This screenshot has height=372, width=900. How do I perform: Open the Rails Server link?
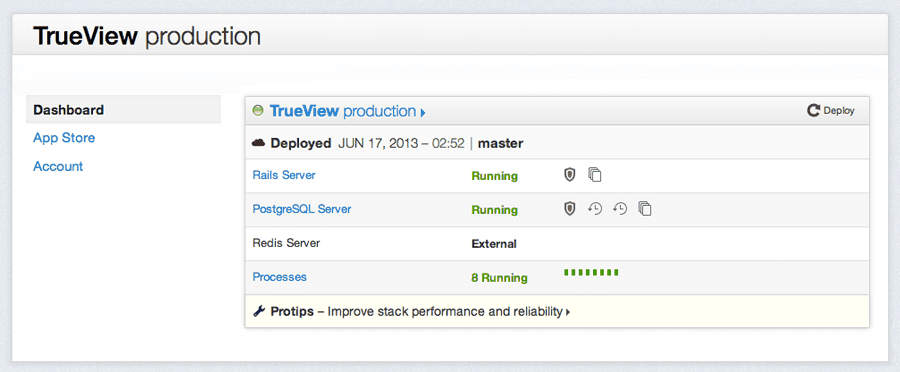(x=284, y=175)
